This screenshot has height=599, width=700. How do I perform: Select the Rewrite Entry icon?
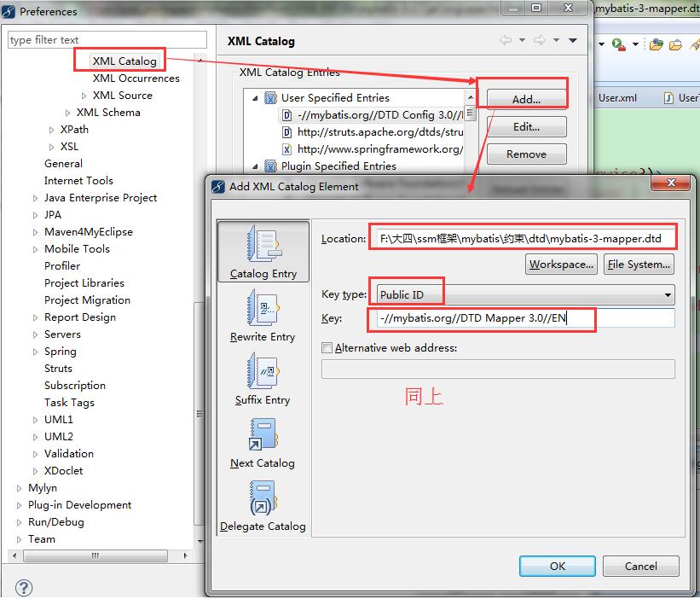point(263,307)
